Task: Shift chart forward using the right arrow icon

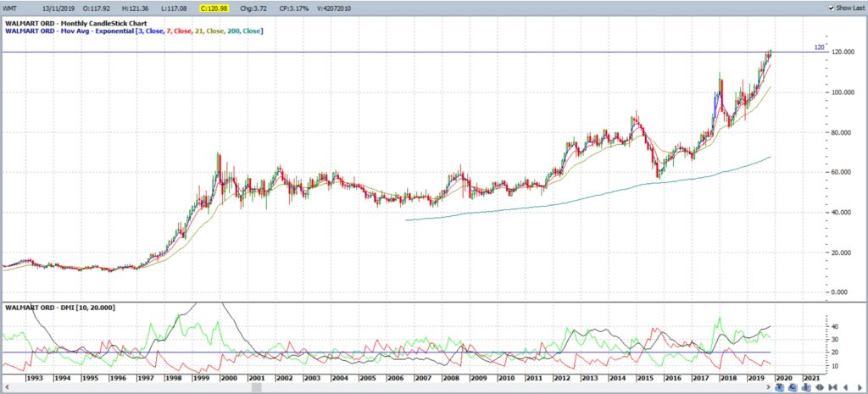Action: point(860,387)
